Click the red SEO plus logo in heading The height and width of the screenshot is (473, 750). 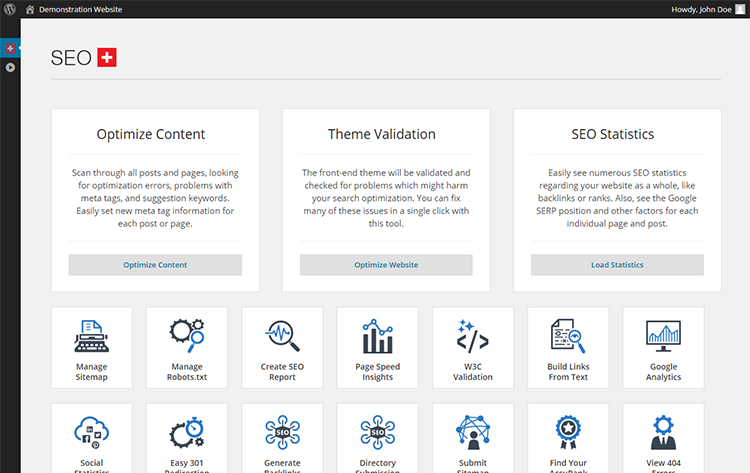107,57
